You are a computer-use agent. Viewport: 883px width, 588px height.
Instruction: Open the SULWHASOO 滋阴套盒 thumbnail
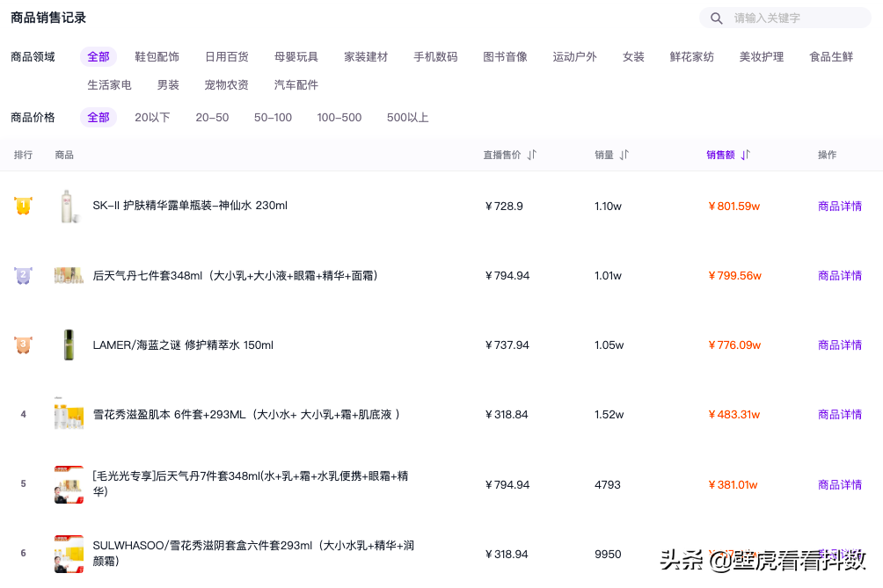(x=69, y=554)
